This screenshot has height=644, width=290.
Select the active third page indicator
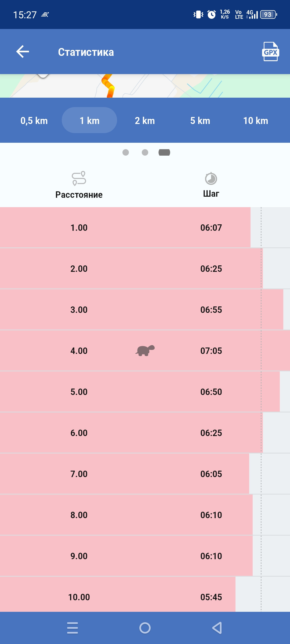(164, 152)
